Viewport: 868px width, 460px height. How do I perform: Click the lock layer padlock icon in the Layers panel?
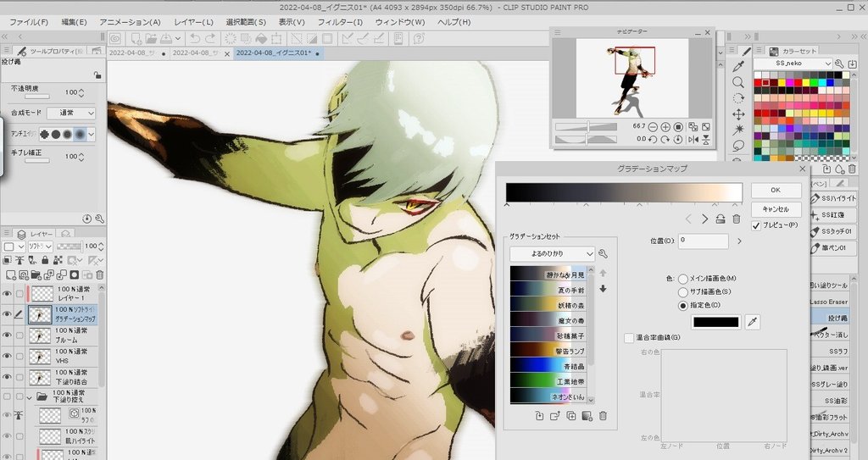tap(46, 260)
